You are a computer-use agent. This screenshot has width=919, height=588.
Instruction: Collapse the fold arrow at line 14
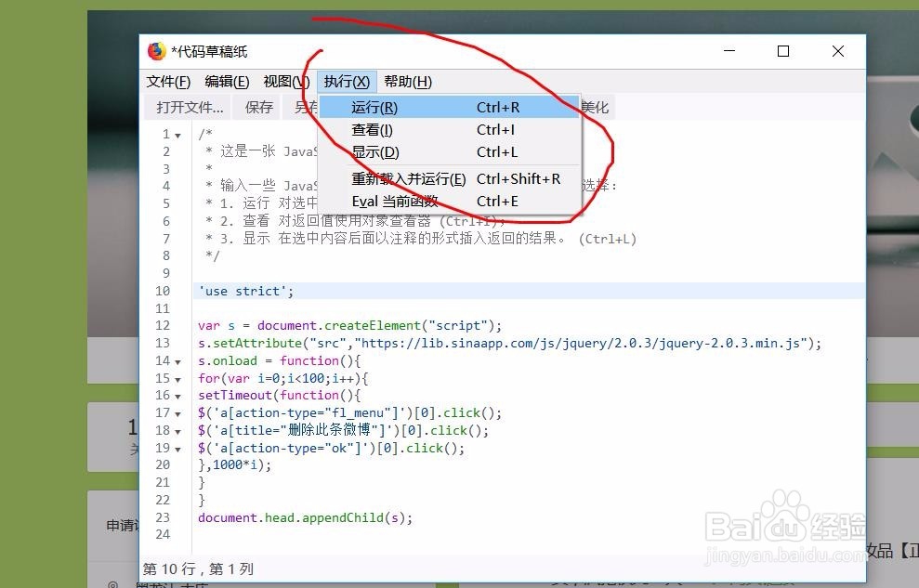click(177, 362)
